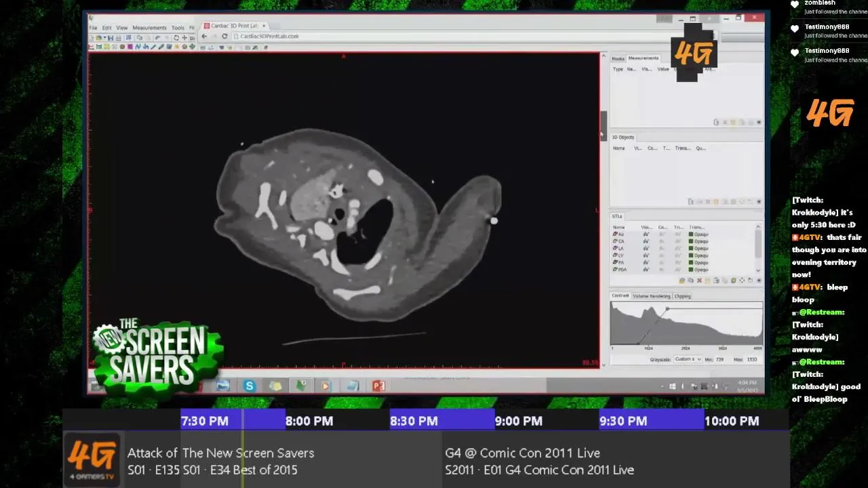868x488 pixels.
Task: Switch to the Volume Rendering tab
Action: tap(651, 296)
